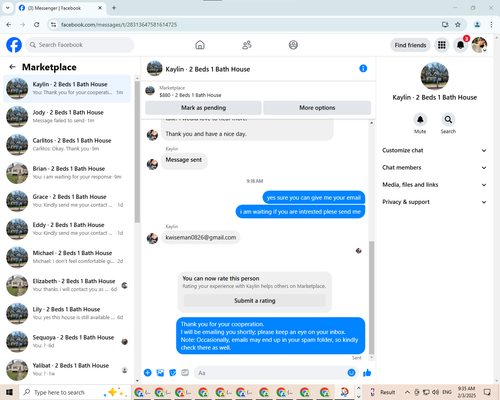
Task: Expand the Customize chat section
Action: pyautogui.click(x=434, y=150)
